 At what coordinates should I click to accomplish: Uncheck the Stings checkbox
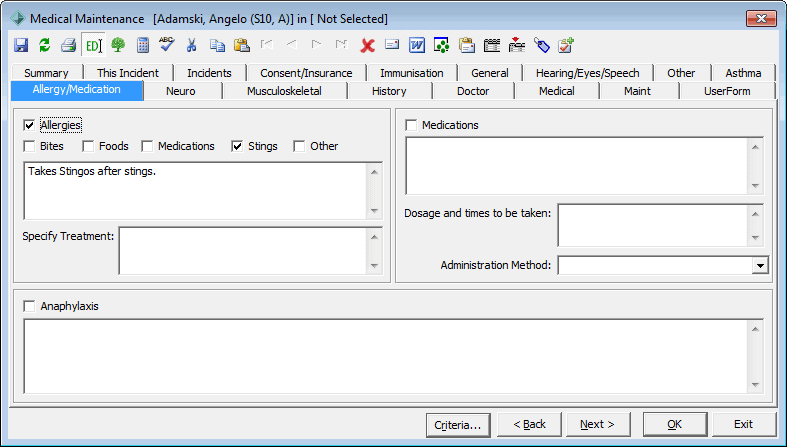(x=237, y=146)
